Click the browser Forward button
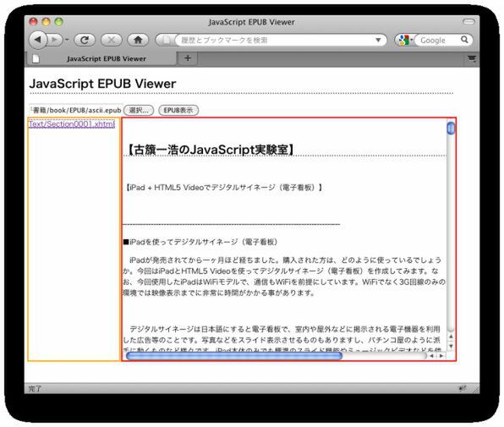 point(55,40)
